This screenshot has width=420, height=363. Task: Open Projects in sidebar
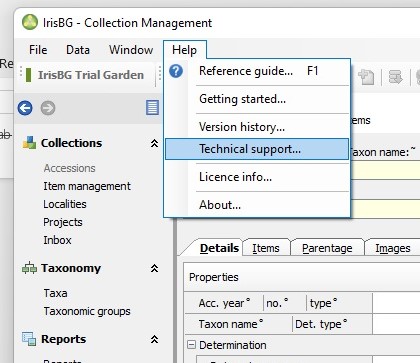(x=63, y=222)
